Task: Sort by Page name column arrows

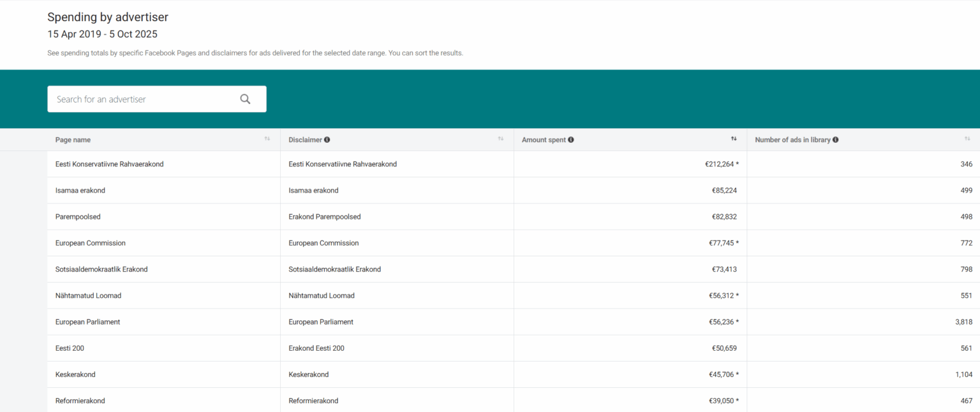Action: pyautogui.click(x=267, y=139)
